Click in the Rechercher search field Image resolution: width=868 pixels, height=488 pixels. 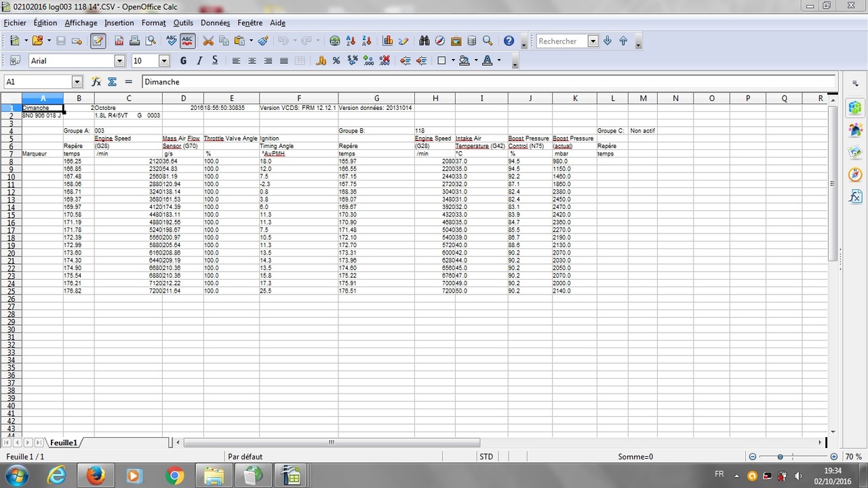(x=561, y=41)
